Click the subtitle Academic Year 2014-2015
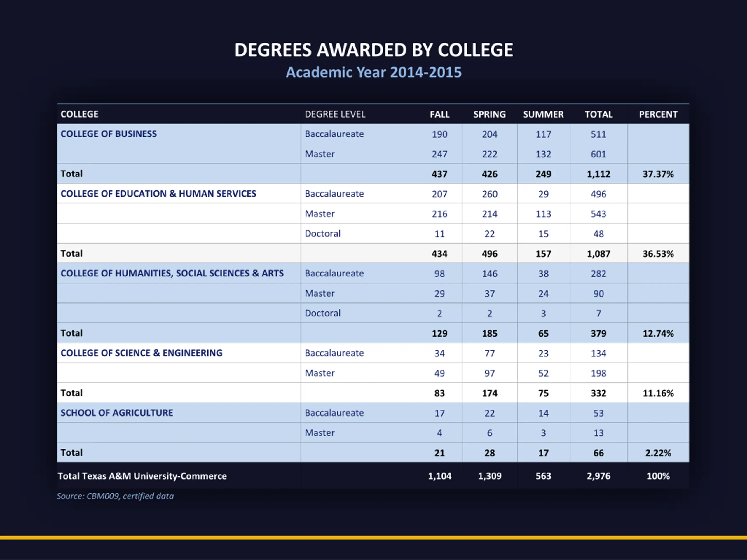Screen dimensions: 747x560 [x=373, y=72]
